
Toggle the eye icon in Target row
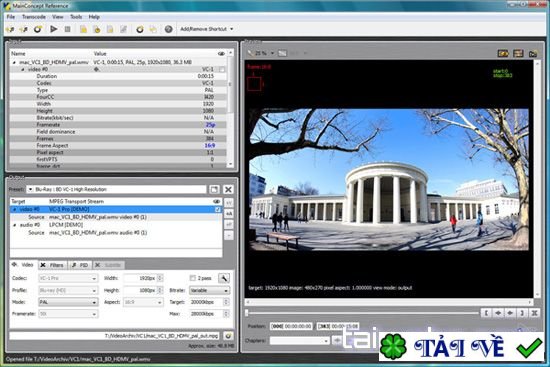pos(216,201)
